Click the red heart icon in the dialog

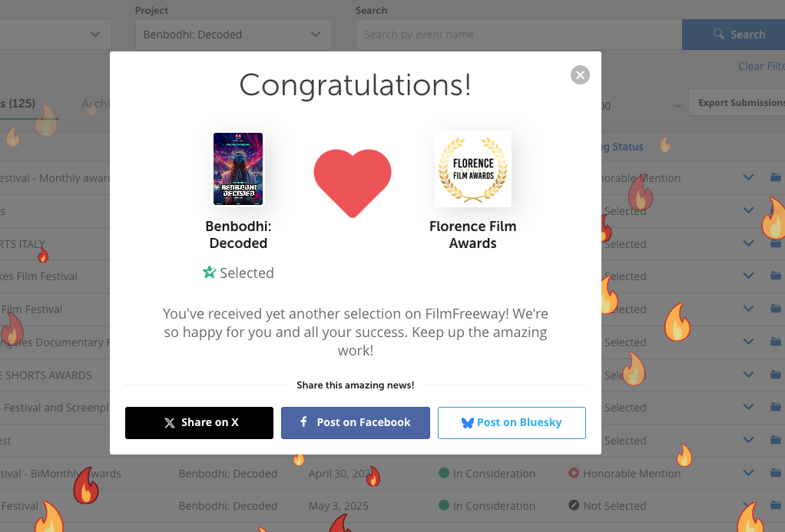pos(353,181)
